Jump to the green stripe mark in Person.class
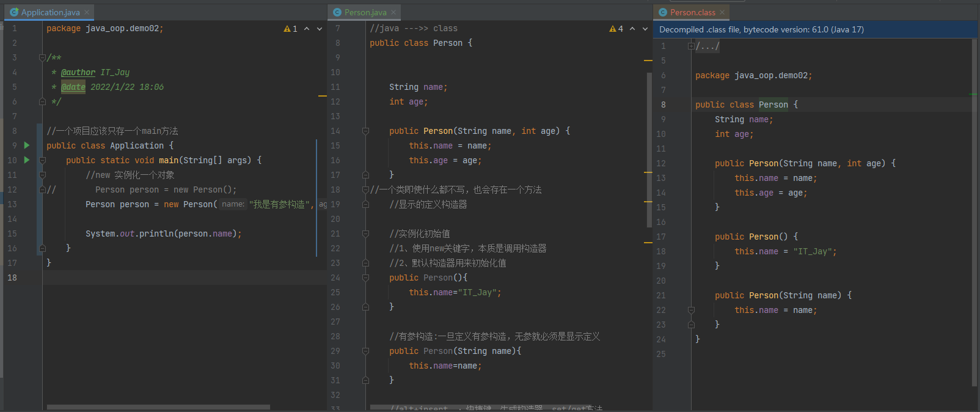The height and width of the screenshot is (412, 980). [x=973, y=94]
